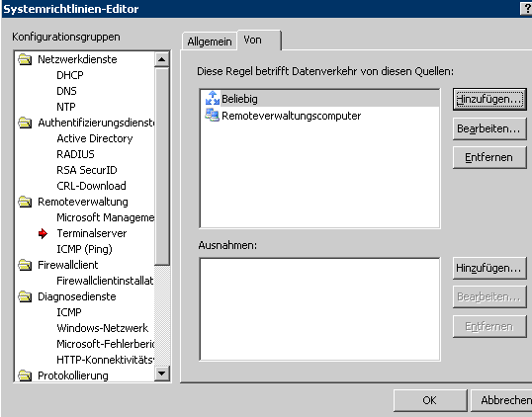532x417 pixels.
Task: Click the Beliebig network icon
Action: pyautogui.click(x=213, y=98)
